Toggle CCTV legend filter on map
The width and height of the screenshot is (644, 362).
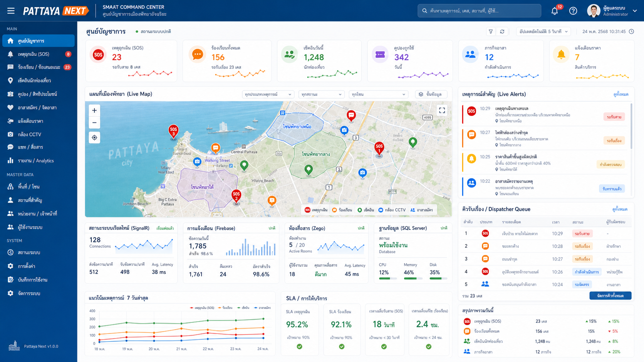392,210
